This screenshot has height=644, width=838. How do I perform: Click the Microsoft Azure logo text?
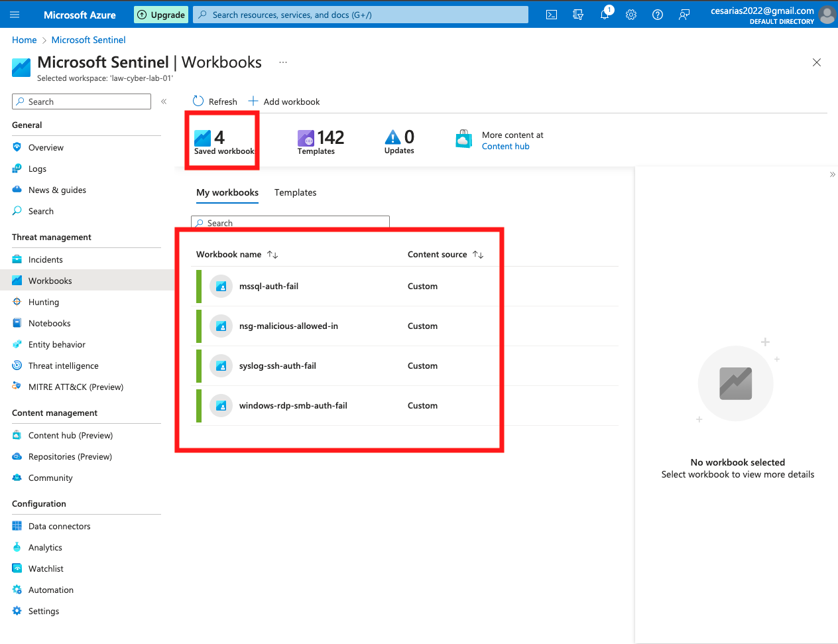coord(80,15)
